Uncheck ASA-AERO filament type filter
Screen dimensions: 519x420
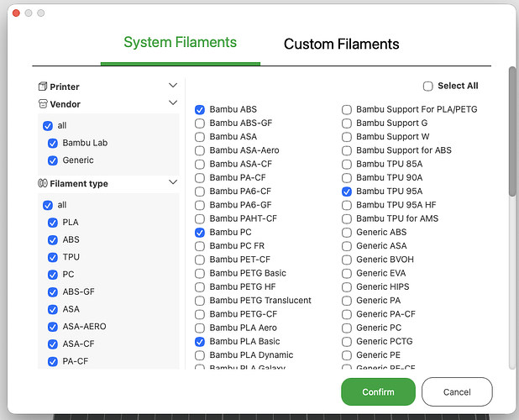click(53, 327)
